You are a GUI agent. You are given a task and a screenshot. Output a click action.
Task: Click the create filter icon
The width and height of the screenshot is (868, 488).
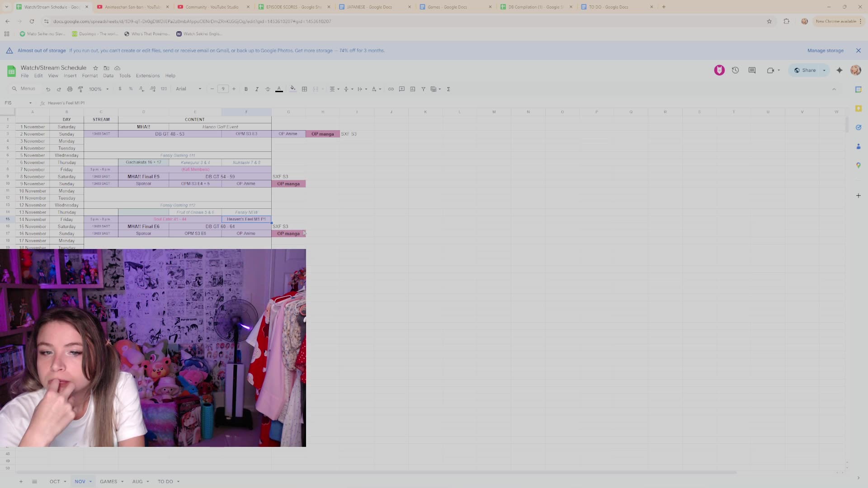[423, 89]
